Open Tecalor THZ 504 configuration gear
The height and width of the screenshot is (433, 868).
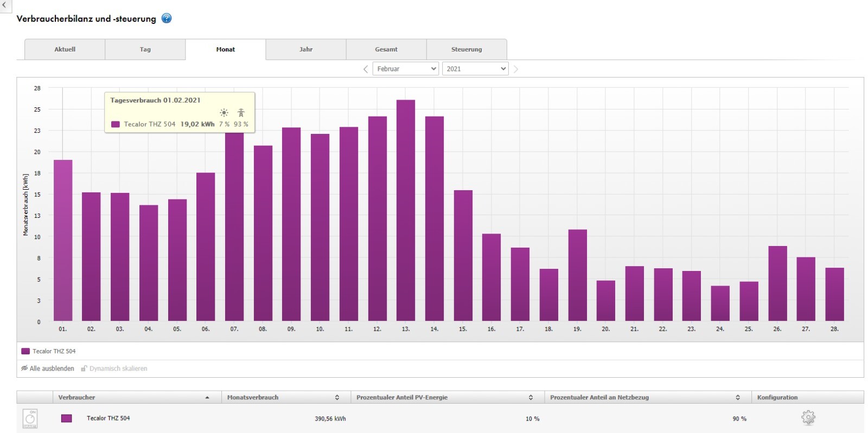pos(808,418)
